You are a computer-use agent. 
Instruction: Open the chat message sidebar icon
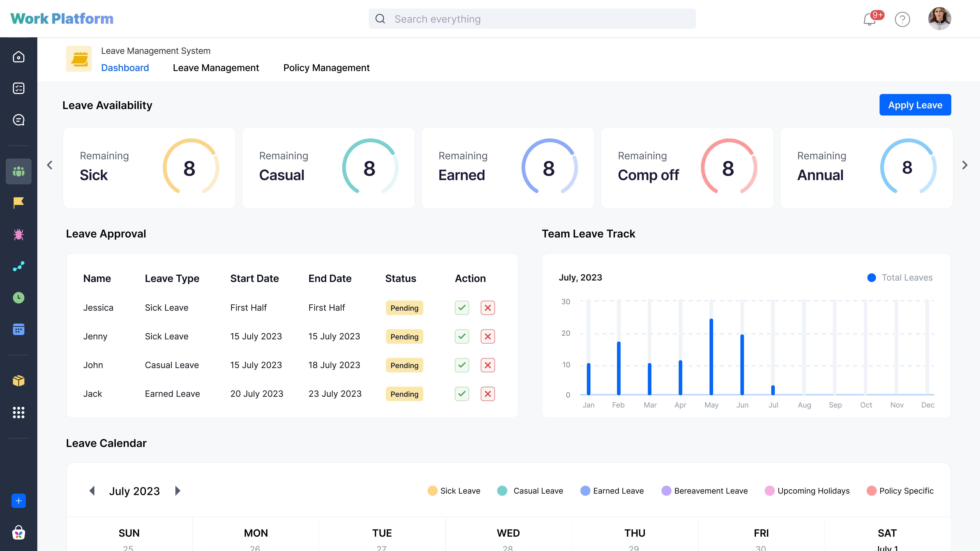(18, 120)
